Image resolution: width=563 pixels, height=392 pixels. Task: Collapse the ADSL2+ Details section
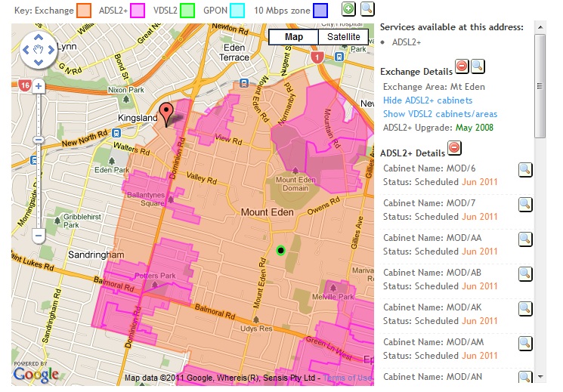[454, 147]
